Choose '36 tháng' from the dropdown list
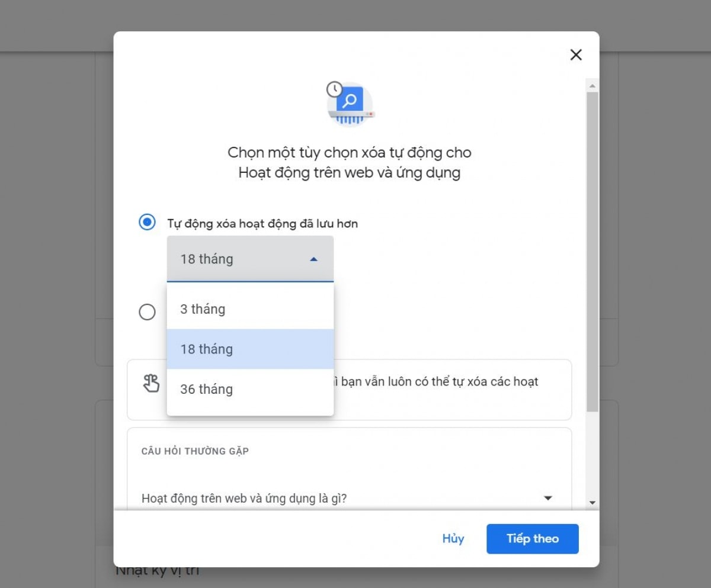 (250, 389)
